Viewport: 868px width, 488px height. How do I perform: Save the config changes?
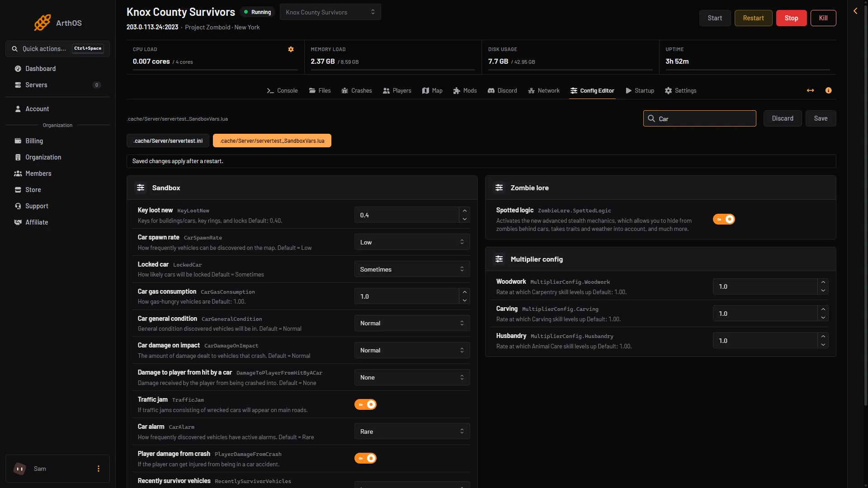click(821, 118)
